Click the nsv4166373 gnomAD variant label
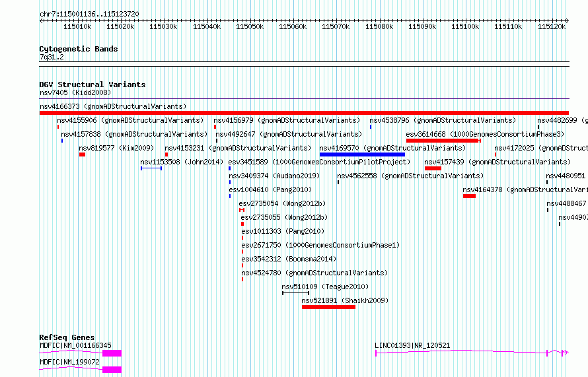 tap(113, 106)
